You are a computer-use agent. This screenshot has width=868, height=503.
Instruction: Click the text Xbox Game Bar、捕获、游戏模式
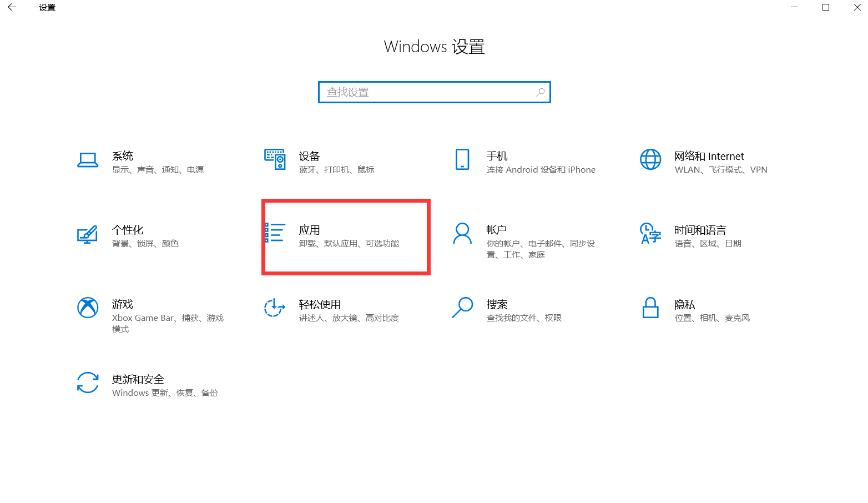pos(168,324)
